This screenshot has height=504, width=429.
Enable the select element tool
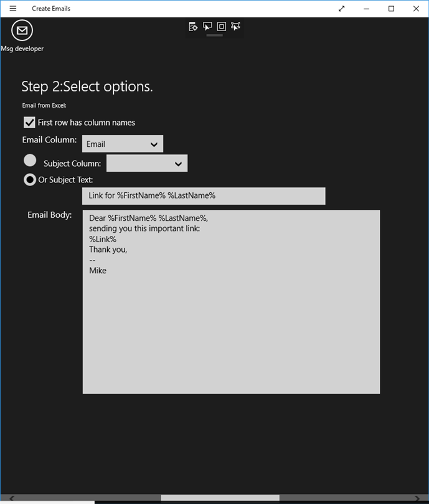(x=207, y=26)
